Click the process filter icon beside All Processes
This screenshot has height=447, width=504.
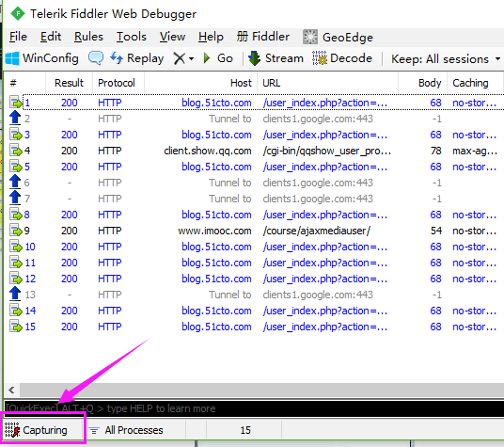(94, 430)
